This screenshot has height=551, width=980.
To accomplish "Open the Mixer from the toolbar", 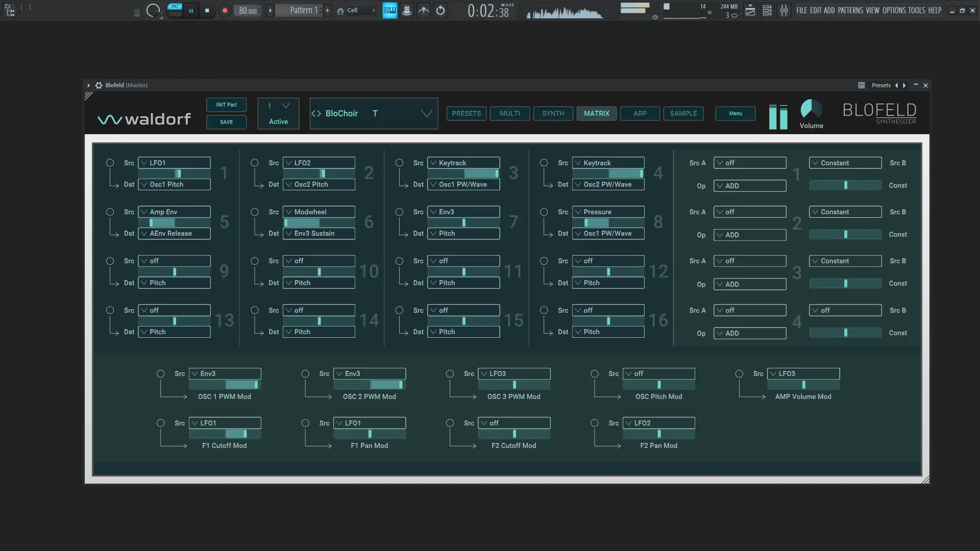I will 785,10.
